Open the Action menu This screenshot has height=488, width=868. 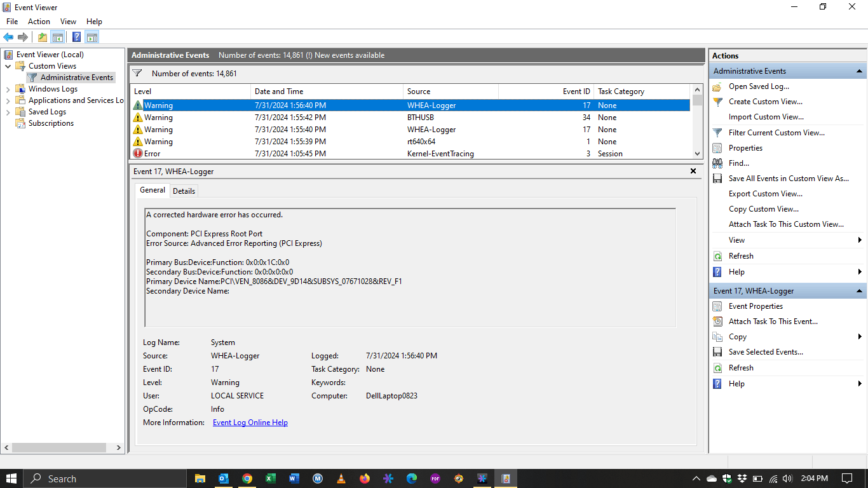pos(39,22)
